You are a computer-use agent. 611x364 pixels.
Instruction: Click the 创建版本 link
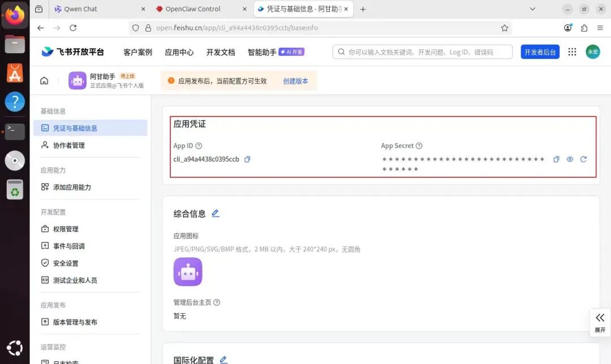coord(294,80)
